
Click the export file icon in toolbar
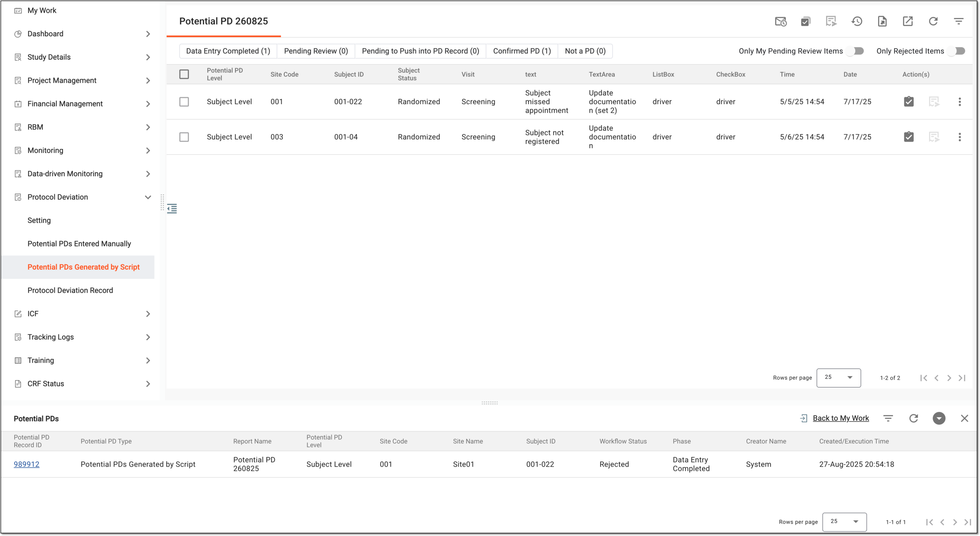pos(882,22)
